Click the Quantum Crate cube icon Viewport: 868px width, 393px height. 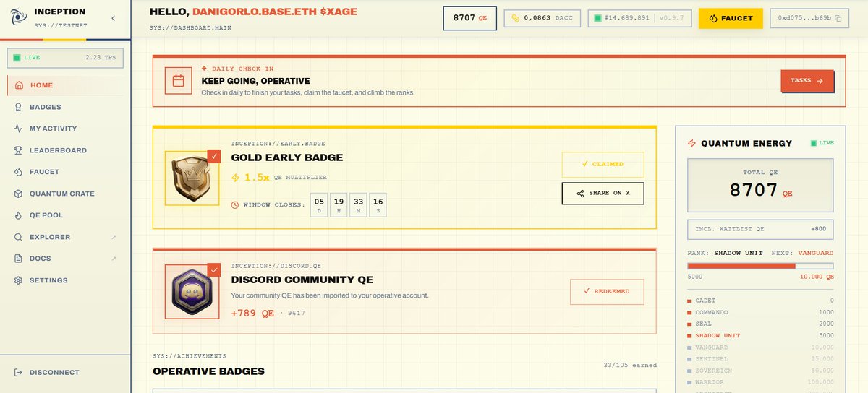[x=19, y=194]
